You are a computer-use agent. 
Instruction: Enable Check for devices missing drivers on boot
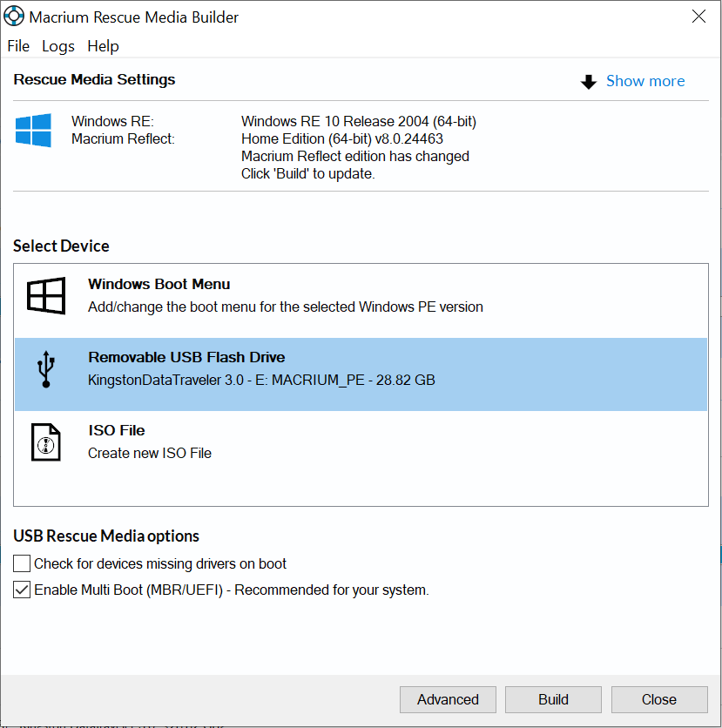[x=22, y=563]
